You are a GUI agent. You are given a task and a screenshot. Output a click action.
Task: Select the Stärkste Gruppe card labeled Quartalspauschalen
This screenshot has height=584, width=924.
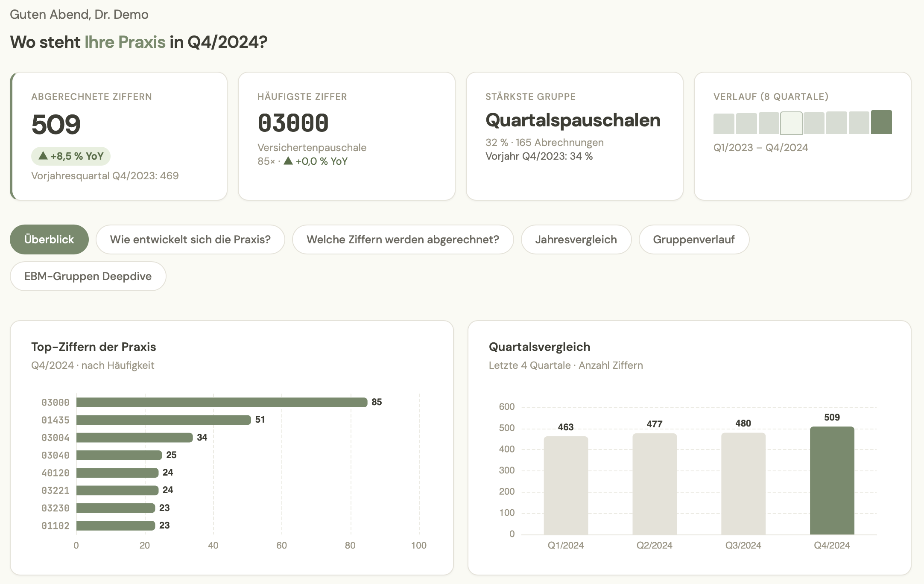[x=575, y=136]
